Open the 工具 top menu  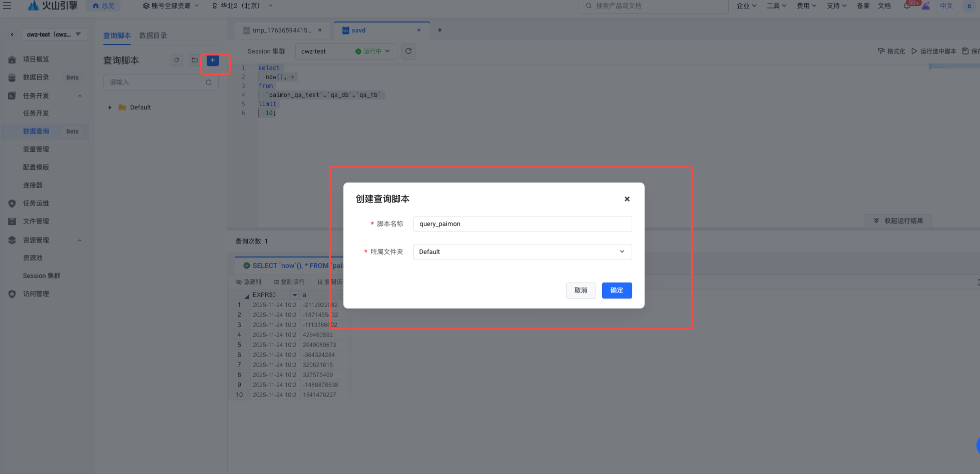click(x=776, y=5)
